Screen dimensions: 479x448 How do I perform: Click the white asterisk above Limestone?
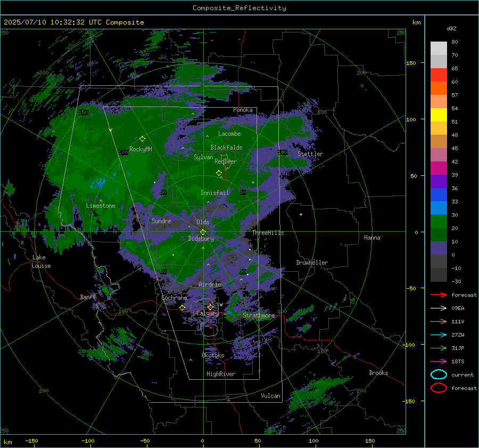tap(101, 201)
